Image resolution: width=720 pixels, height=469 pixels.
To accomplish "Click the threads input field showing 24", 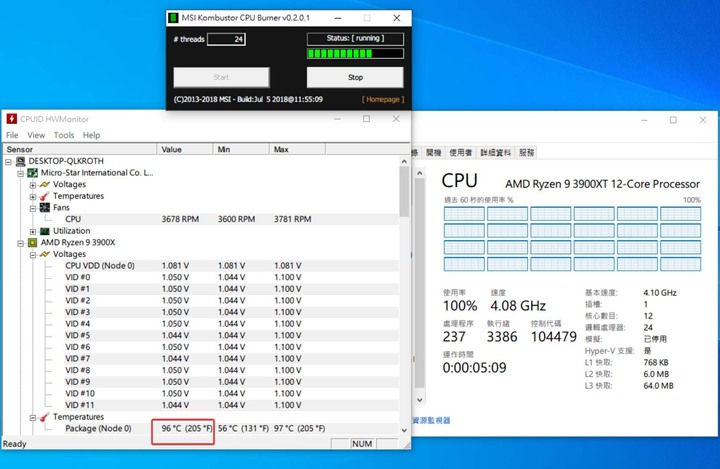I will tap(226, 39).
